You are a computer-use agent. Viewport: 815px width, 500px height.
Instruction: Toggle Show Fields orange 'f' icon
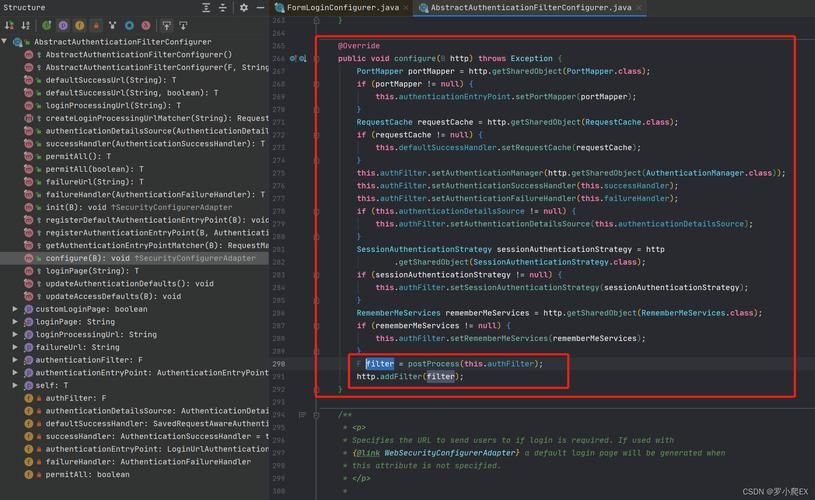80,25
